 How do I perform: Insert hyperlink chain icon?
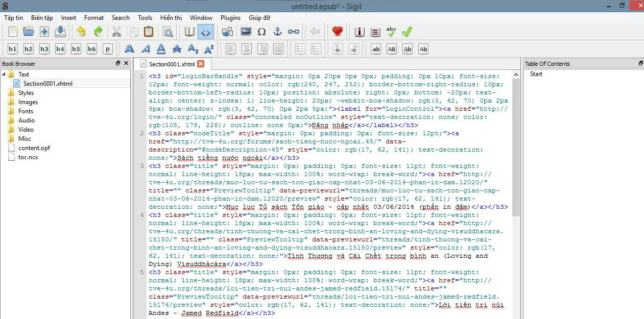293,32
